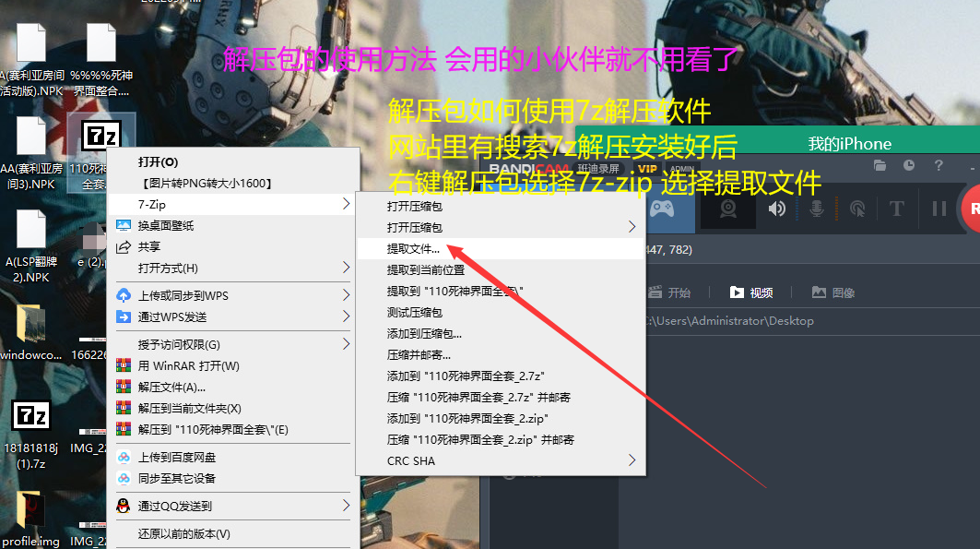Image resolution: width=980 pixels, height=549 pixels.
Task: Switch to the 图像 tab in Bandicam
Action: click(x=833, y=292)
